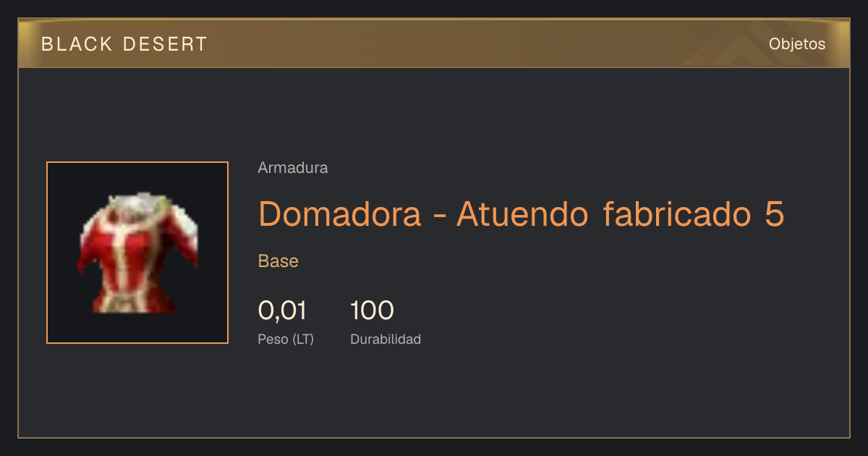
Task: Click the Durabilidad label
Action: click(x=386, y=339)
